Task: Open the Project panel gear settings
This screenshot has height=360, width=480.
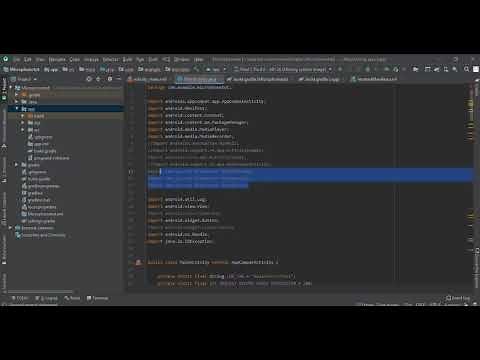Action: (110, 79)
